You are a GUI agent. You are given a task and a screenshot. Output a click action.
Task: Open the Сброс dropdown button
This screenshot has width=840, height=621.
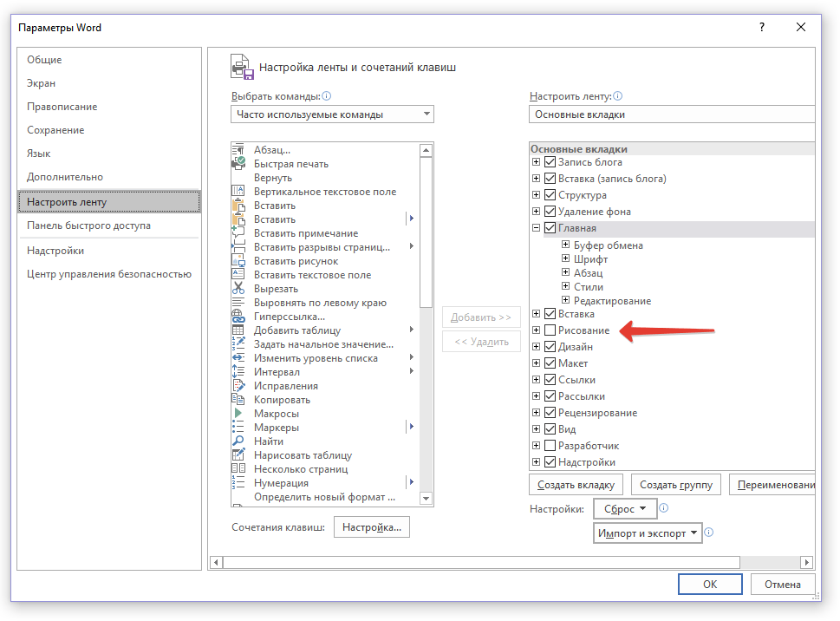tap(624, 509)
